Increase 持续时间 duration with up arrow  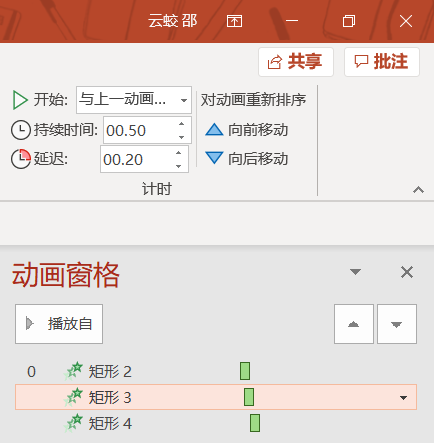[181, 124]
